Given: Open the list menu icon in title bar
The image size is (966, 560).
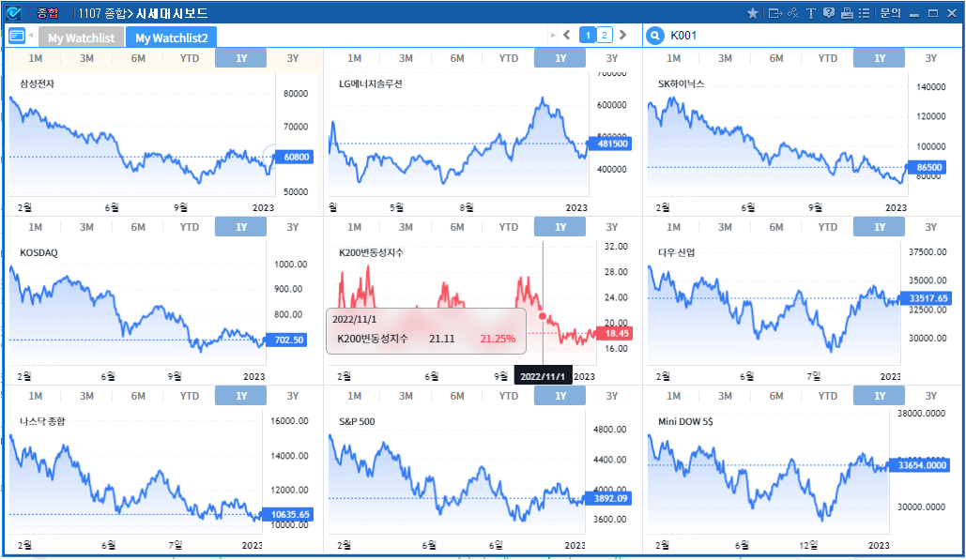Looking at the screenshot, I should coord(864,13).
